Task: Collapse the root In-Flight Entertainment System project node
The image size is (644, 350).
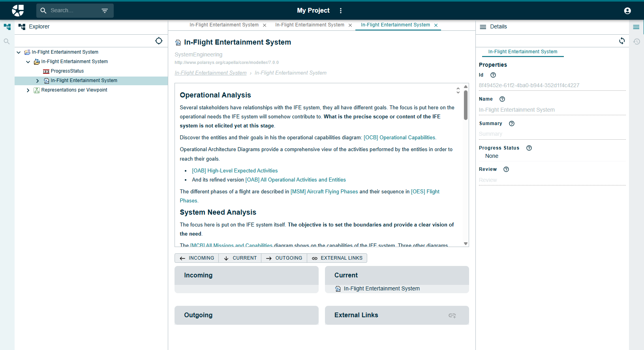Action: pos(19,52)
